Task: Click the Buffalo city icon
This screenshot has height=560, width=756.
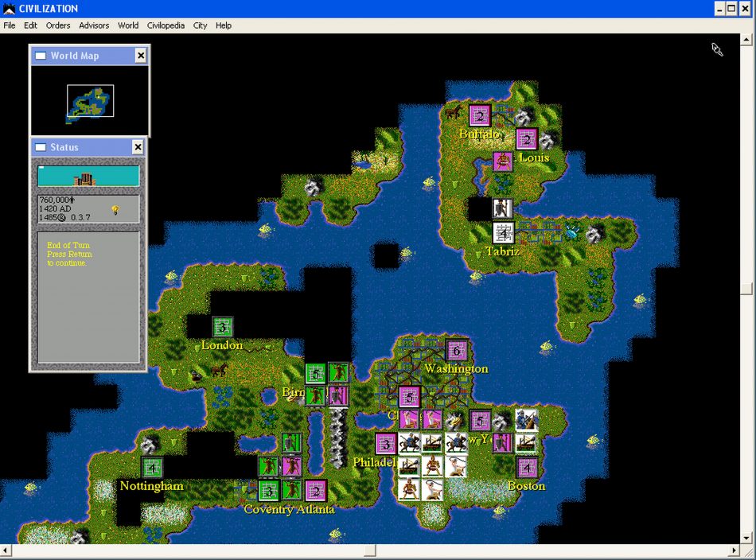Action: click(480, 116)
